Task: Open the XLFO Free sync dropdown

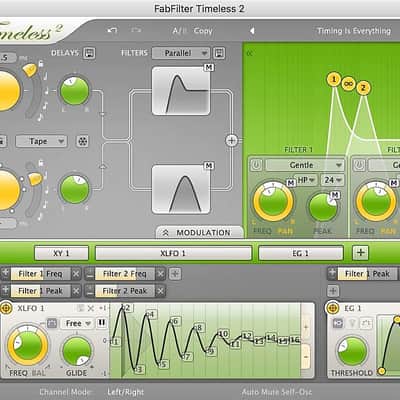Action: (77, 323)
